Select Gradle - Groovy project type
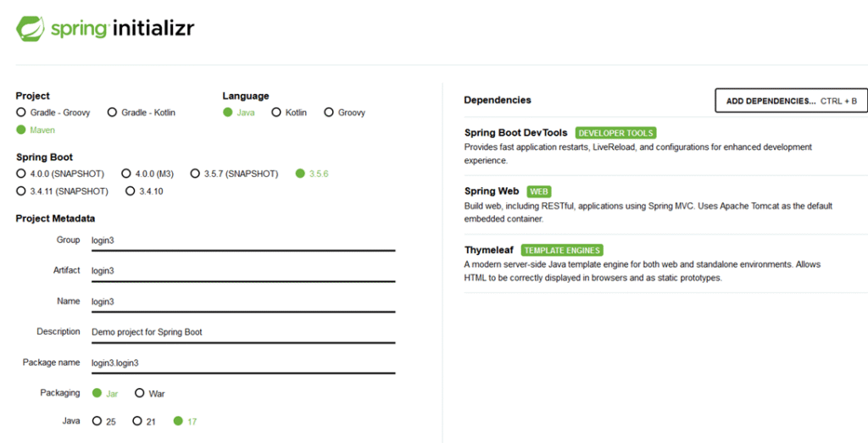 [x=21, y=113]
